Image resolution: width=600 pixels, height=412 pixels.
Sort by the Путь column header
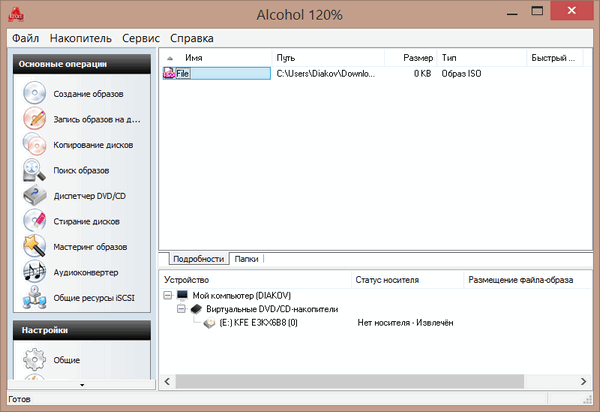328,58
